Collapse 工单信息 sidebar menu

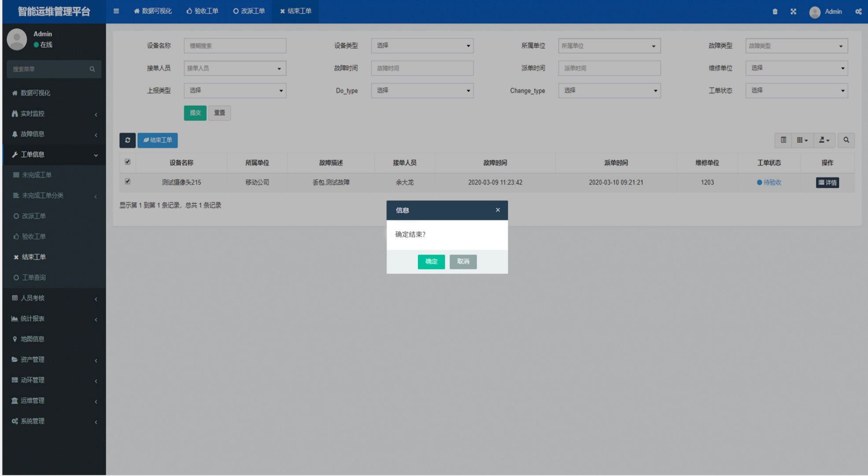click(x=54, y=155)
